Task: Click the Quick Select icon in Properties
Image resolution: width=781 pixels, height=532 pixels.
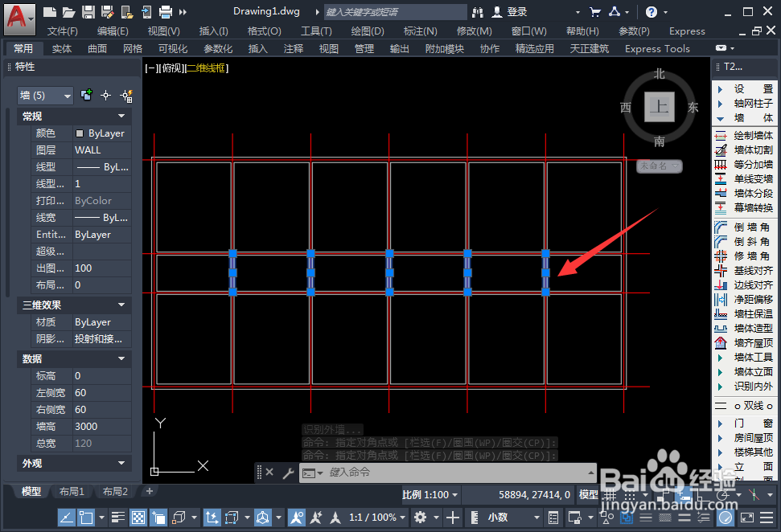Action: tap(126, 96)
